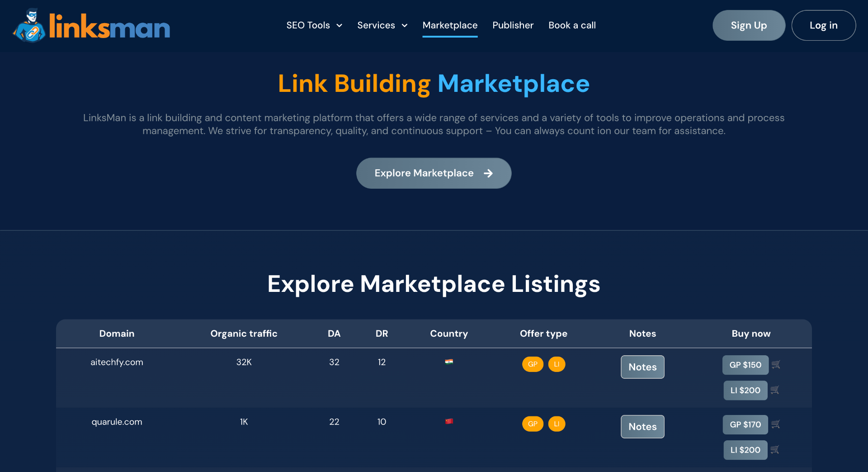Buy LI $200 for quarule.com
The width and height of the screenshot is (868, 472).
click(x=745, y=450)
